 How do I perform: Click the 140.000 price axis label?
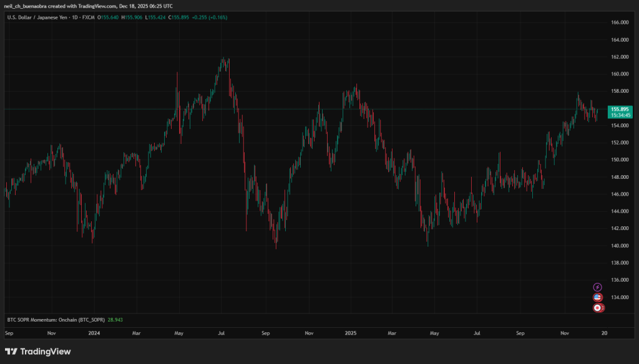click(620, 246)
